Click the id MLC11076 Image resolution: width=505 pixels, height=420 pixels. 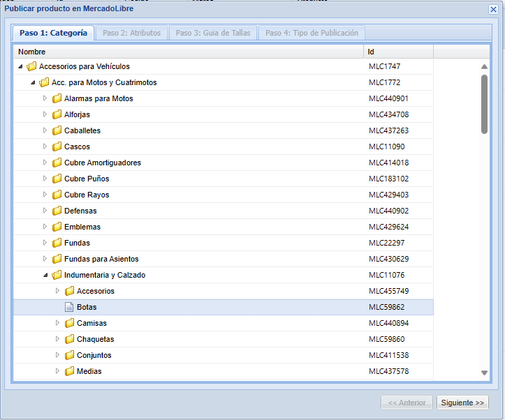tap(386, 275)
